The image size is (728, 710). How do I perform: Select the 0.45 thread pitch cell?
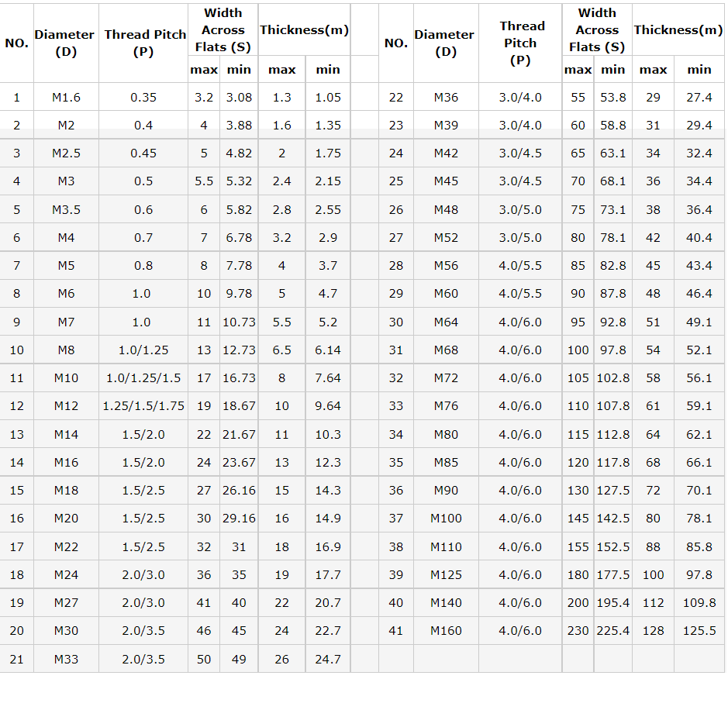[143, 153]
